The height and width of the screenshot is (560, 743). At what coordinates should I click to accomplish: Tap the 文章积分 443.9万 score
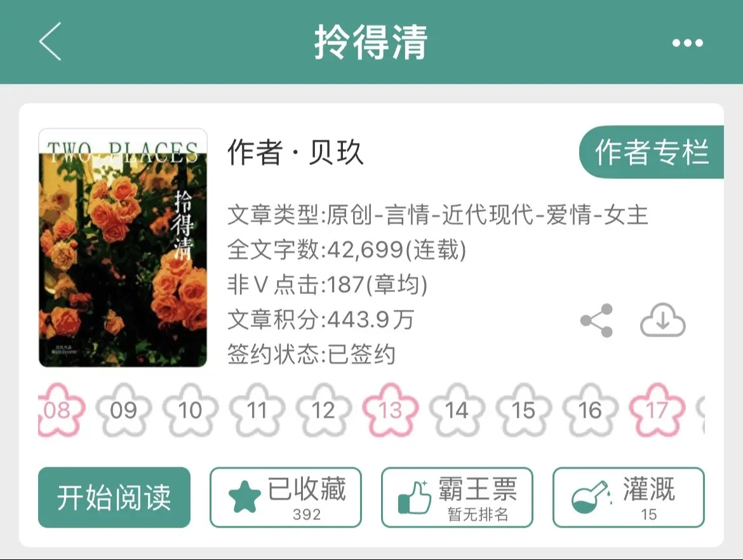pyautogui.click(x=321, y=319)
